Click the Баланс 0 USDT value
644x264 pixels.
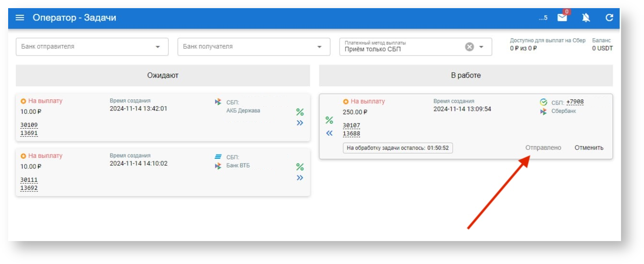tap(602, 48)
